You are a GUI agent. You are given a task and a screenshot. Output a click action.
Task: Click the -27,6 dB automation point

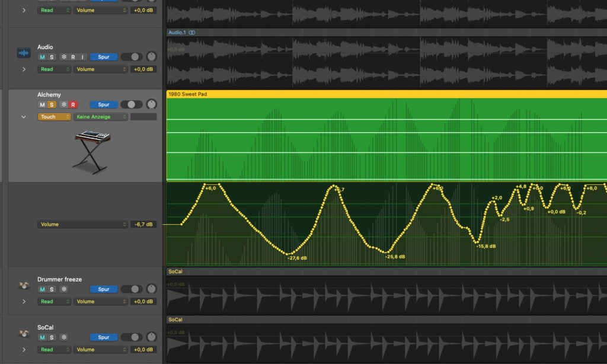pos(287,254)
